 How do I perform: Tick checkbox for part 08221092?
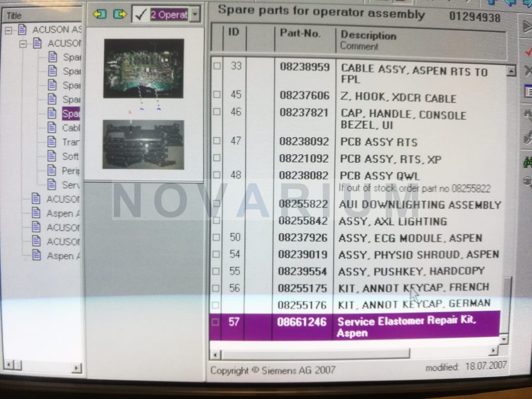[217, 158]
